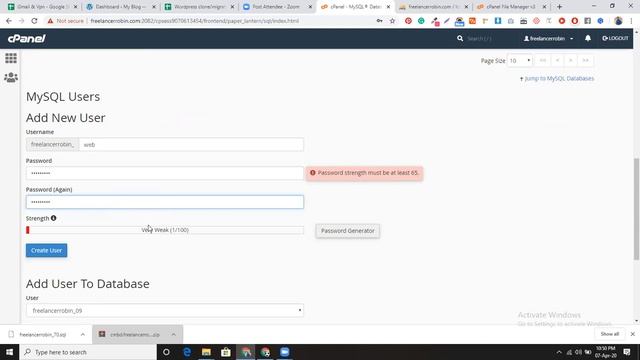The width and height of the screenshot is (640, 360).
Task: Click the Grammarly extension icon
Action: tap(421, 21)
